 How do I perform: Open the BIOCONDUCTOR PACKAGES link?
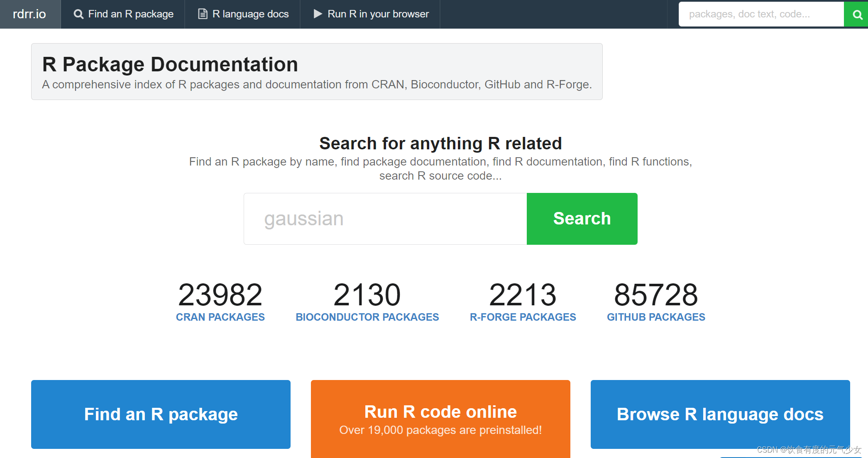pos(367,317)
